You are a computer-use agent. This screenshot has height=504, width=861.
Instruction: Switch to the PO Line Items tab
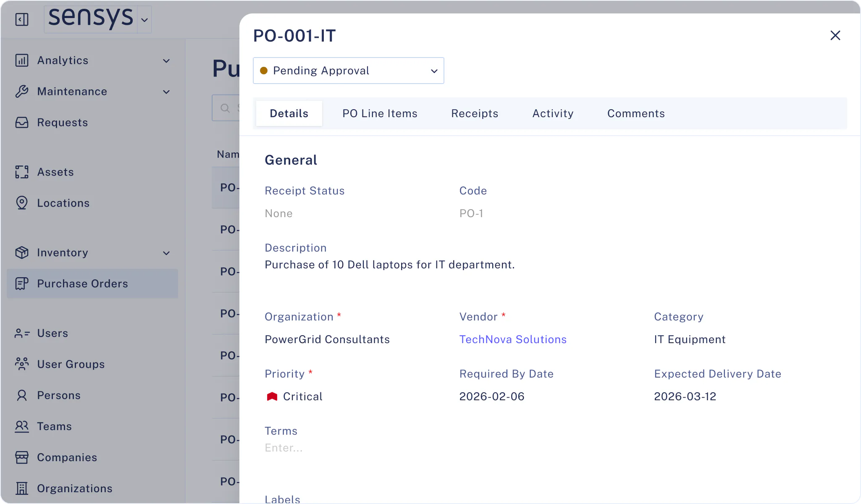(x=380, y=113)
